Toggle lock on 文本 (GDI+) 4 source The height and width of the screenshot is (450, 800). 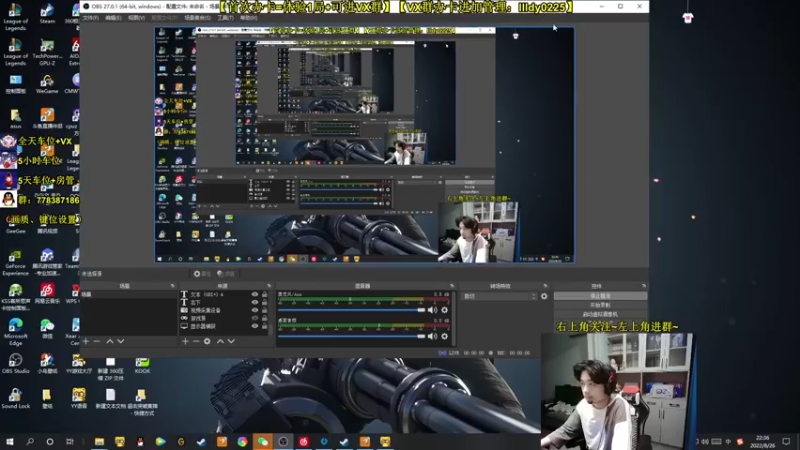264,294
